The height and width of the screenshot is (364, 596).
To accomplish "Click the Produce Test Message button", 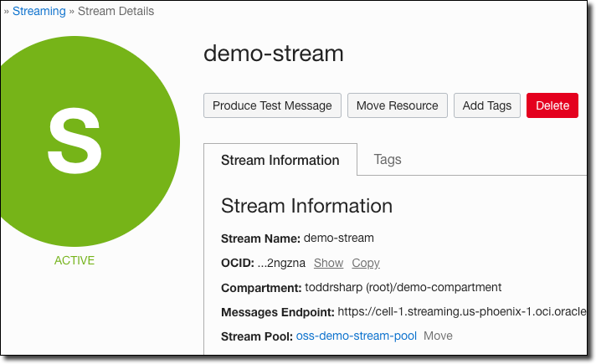I will (x=272, y=105).
